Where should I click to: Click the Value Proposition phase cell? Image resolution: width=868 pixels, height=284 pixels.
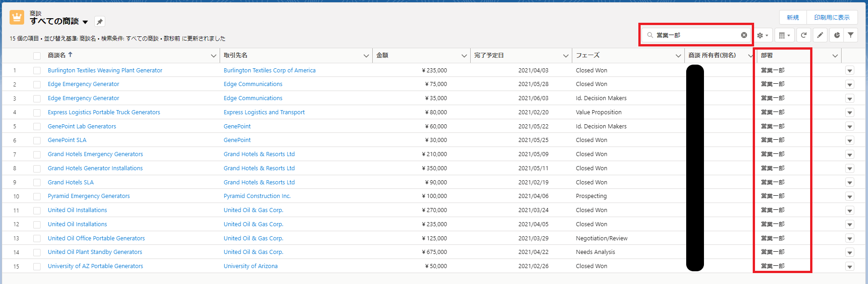pyautogui.click(x=599, y=112)
